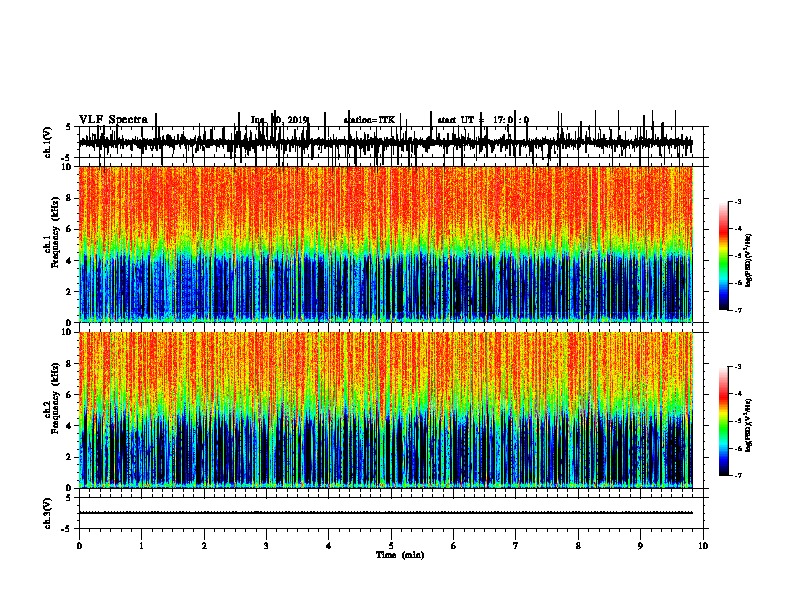Screen dimensions: 792x612
Task: Click time axis tick label '1'
Action: click(x=141, y=546)
